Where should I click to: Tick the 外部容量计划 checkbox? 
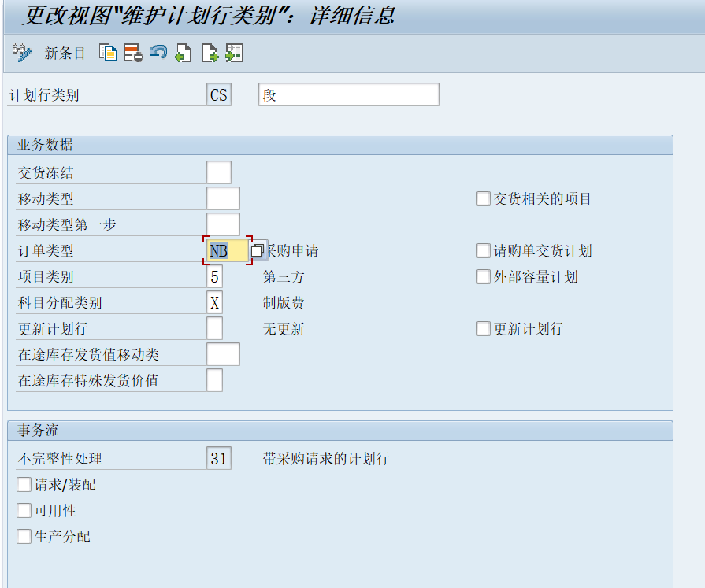pos(483,277)
